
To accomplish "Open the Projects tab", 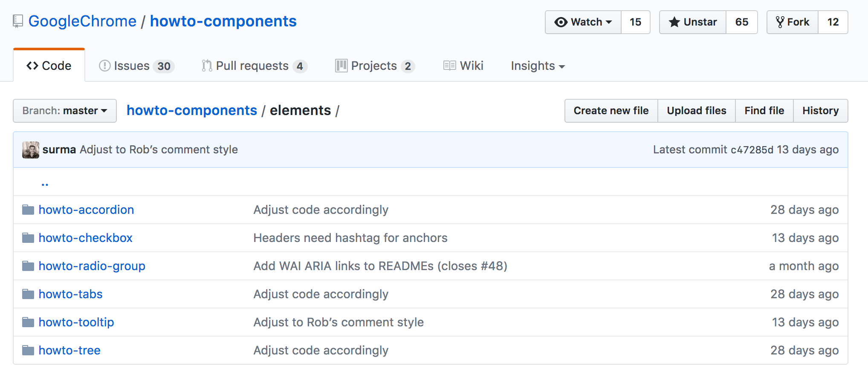I will (375, 66).
